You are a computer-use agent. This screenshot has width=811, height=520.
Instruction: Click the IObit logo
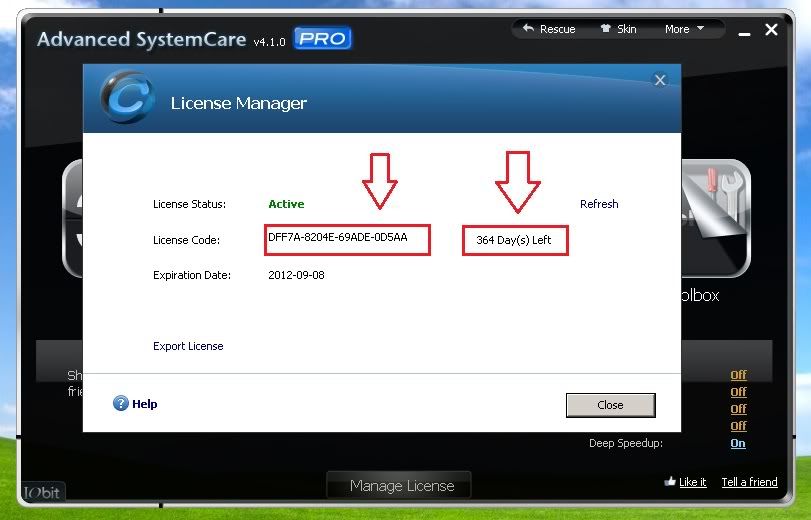click(42, 492)
